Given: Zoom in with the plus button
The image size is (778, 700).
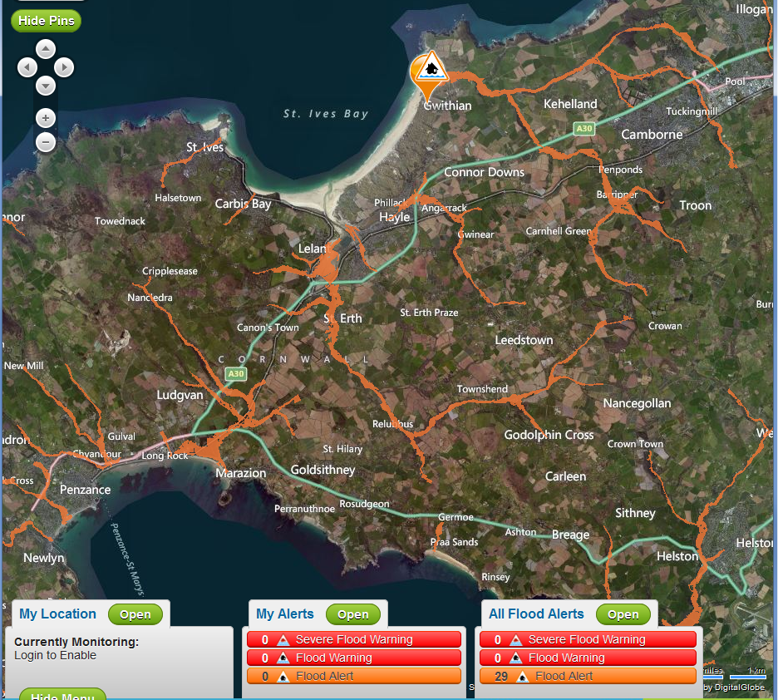Looking at the screenshot, I should pyautogui.click(x=46, y=118).
